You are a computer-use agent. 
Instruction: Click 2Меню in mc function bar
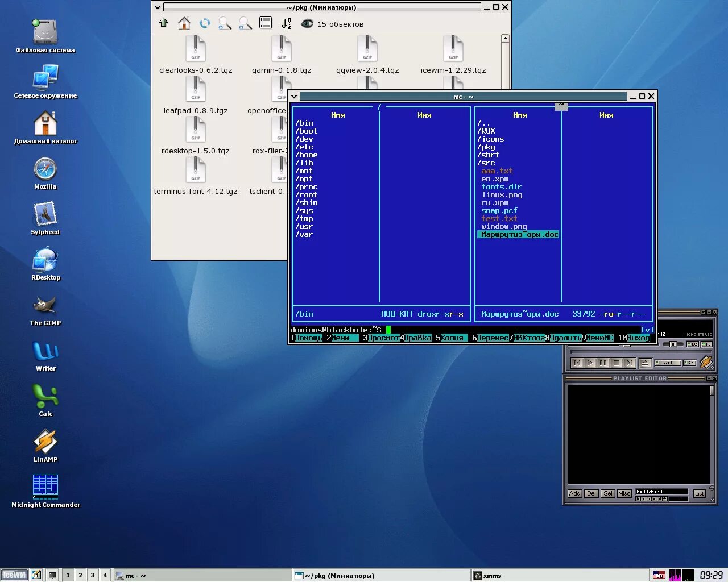[342, 338]
